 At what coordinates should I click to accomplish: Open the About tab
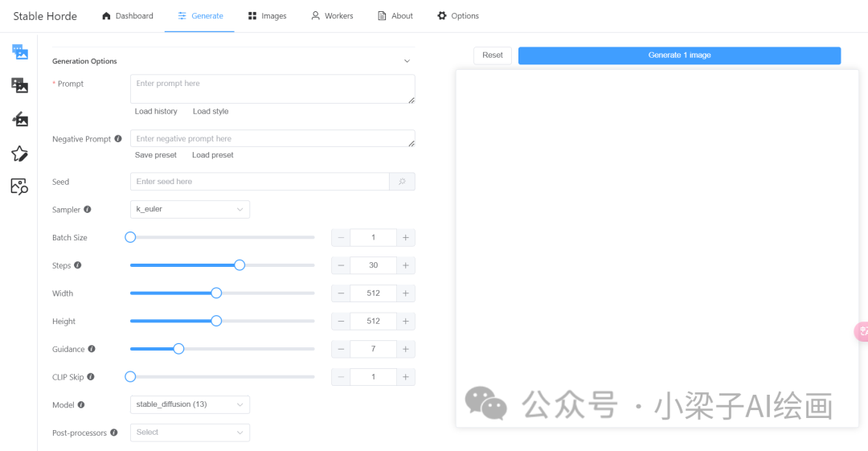pyautogui.click(x=395, y=16)
